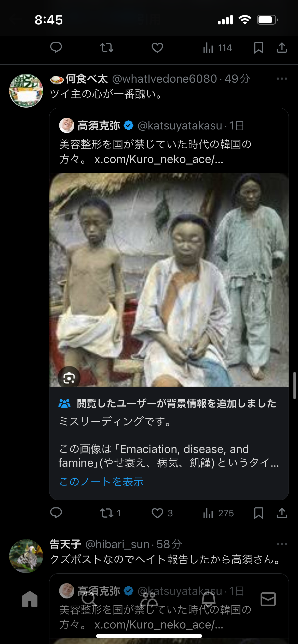
Task: Open 何食べ太 profile avatar
Action: [26, 91]
